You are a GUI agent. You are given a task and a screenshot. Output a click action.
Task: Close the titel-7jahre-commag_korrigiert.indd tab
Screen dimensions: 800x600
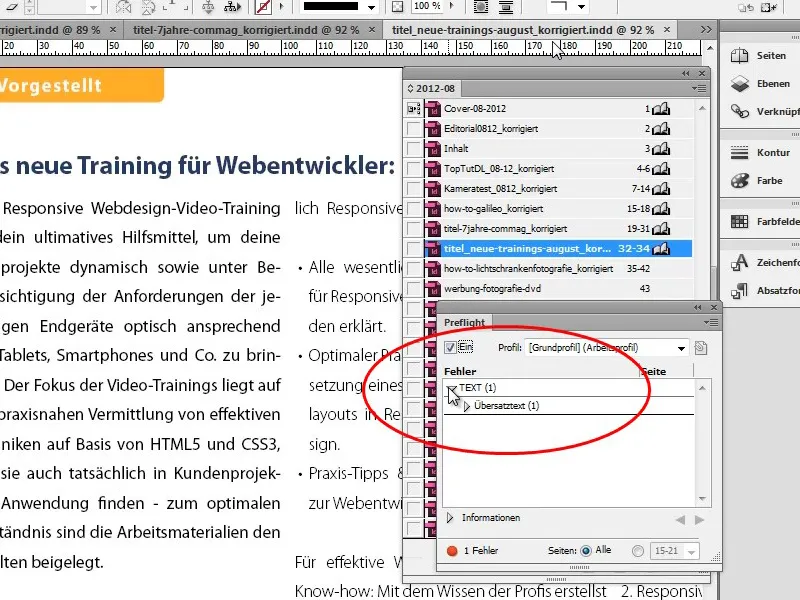coord(372,30)
